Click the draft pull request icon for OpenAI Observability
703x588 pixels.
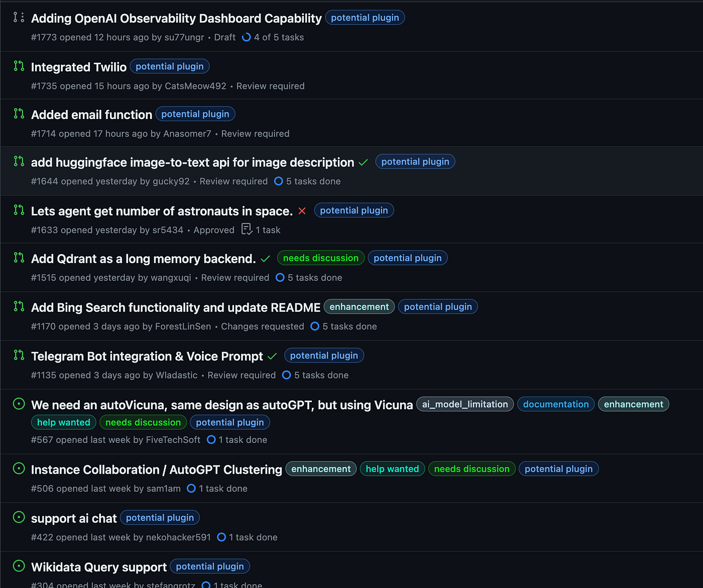click(19, 18)
